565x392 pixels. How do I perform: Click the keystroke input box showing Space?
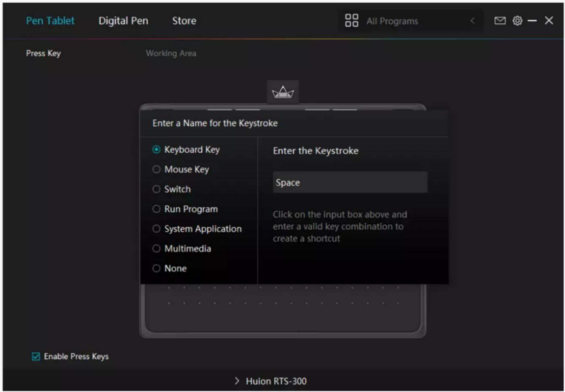(x=350, y=182)
